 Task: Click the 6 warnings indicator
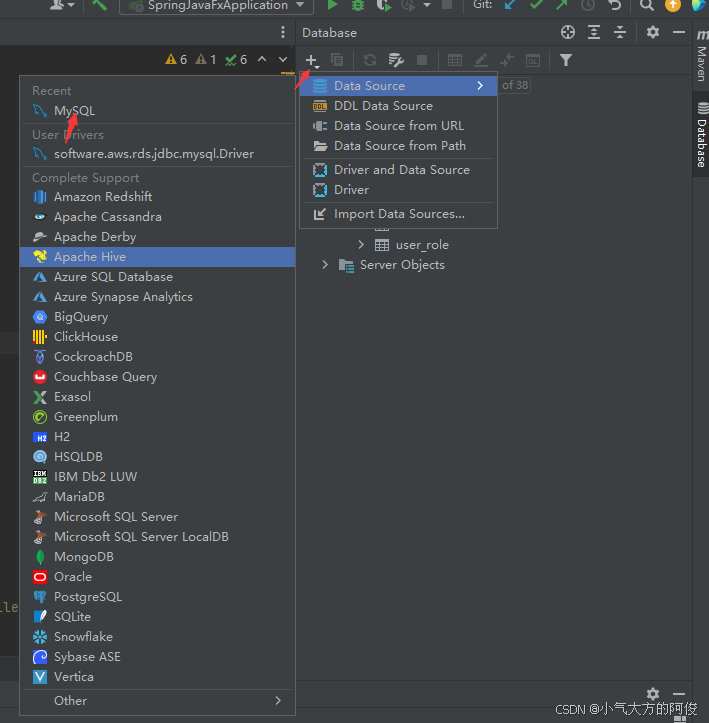176,59
